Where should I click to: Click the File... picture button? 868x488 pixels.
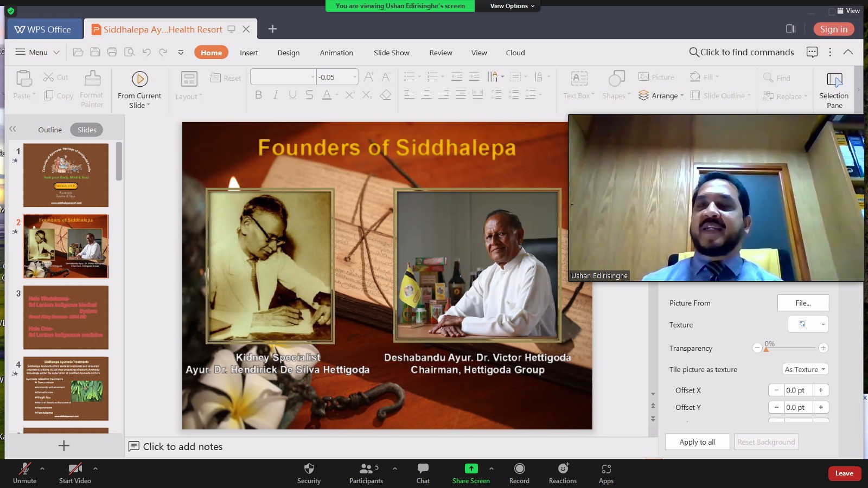[x=803, y=303]
